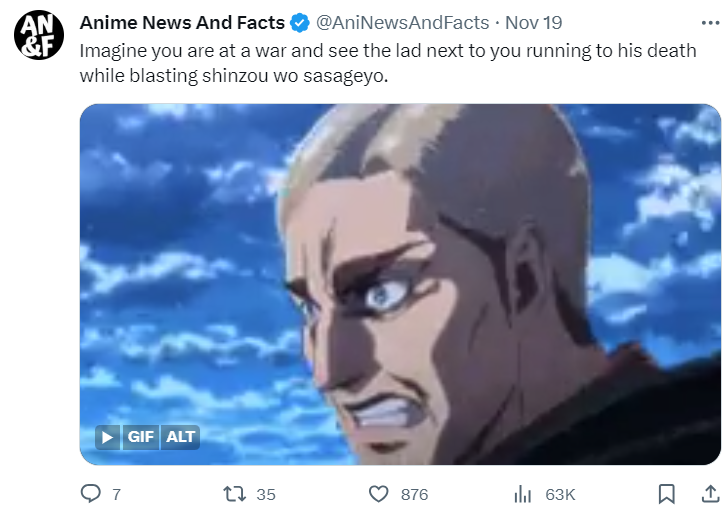The width and height of the screenshot is (728, 511).
Task: Open the AN&F profile avatar
Action: [39, 35]
